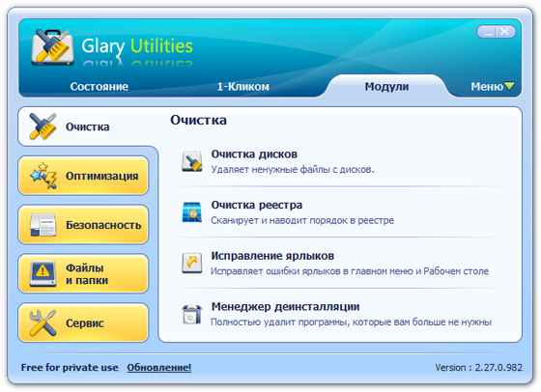Switch to the 1-Кликом tab
The width and height of the screenshot is (541, 392).
click(242, 86)
